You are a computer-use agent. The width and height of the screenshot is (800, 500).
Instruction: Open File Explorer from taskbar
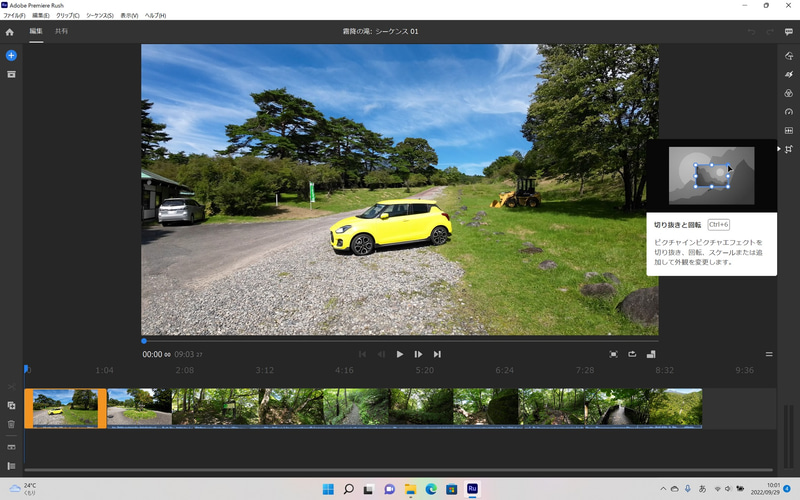point(410,489)
